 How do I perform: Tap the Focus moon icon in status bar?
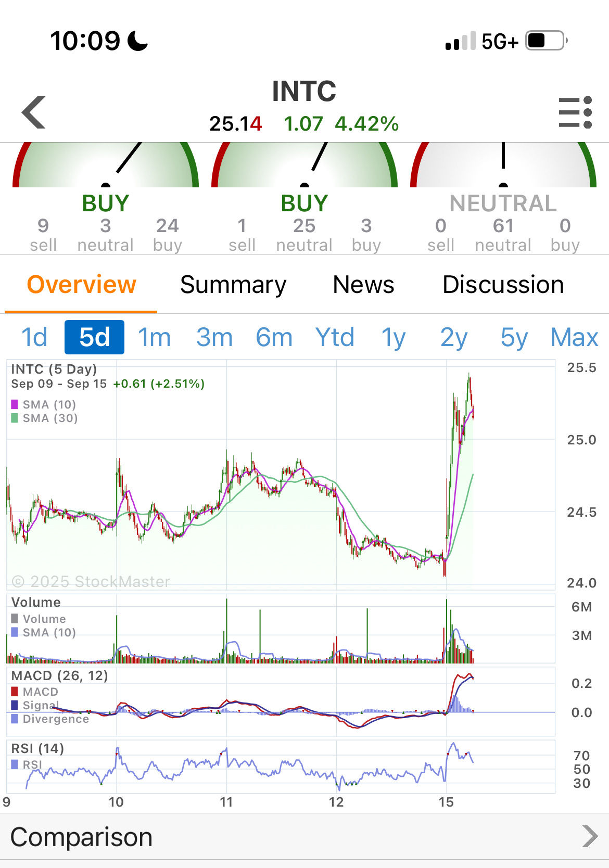[138, 41]
